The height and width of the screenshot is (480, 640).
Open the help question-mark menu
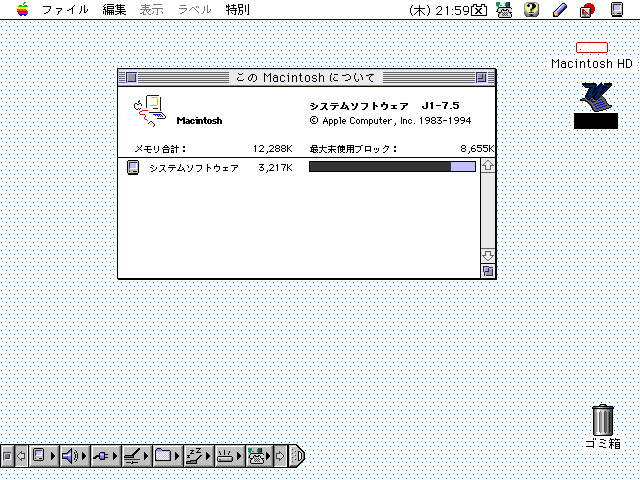coord(531,9)
